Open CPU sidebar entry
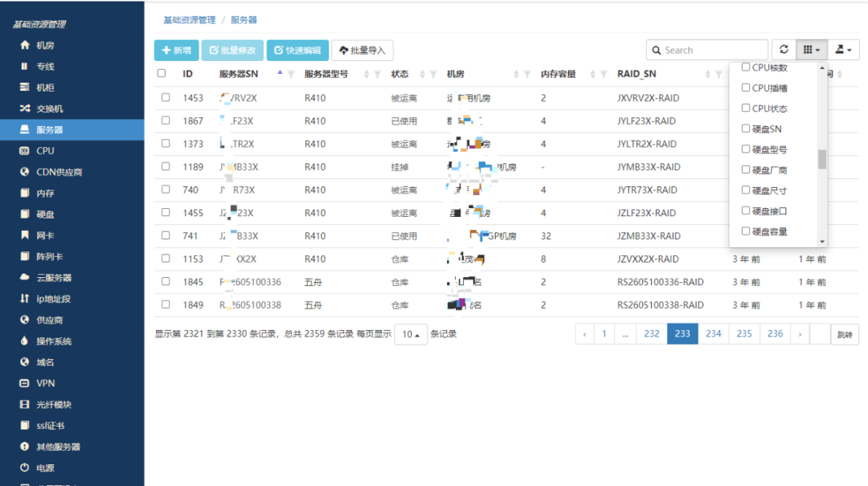Image resolution: width=868 pixels, height=486 pixels. tap(72, 150)
